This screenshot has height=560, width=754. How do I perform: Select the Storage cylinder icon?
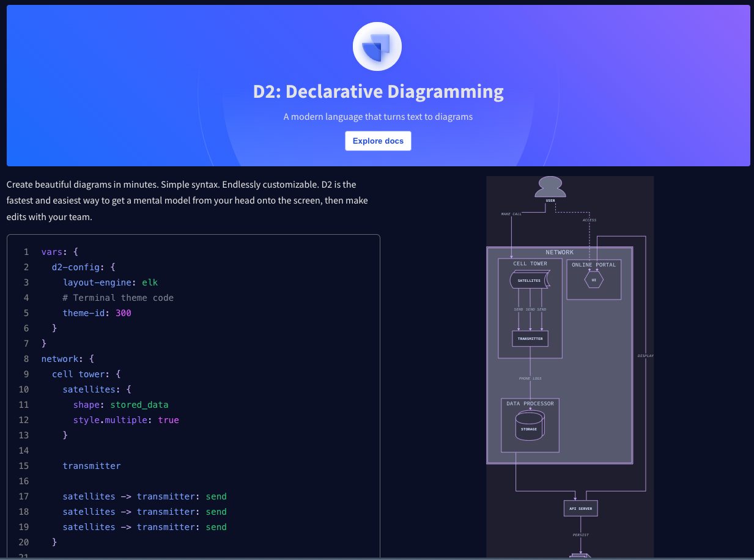pyautogui.click(x=530, y=427)
